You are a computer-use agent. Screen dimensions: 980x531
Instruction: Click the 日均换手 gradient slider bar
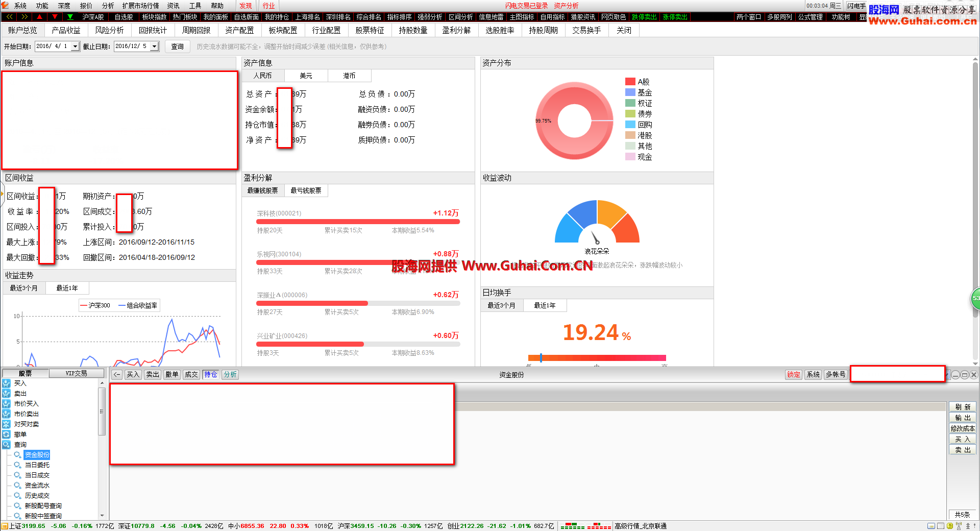[x=597, y=358]
